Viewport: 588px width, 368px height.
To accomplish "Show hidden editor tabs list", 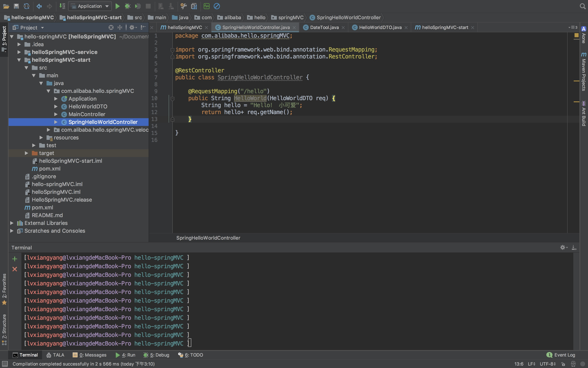I will [x=573, y=28].
